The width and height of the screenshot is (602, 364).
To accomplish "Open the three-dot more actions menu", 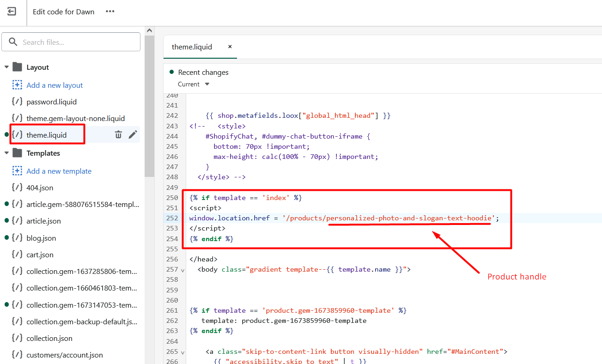I will (x=110, y=12).
